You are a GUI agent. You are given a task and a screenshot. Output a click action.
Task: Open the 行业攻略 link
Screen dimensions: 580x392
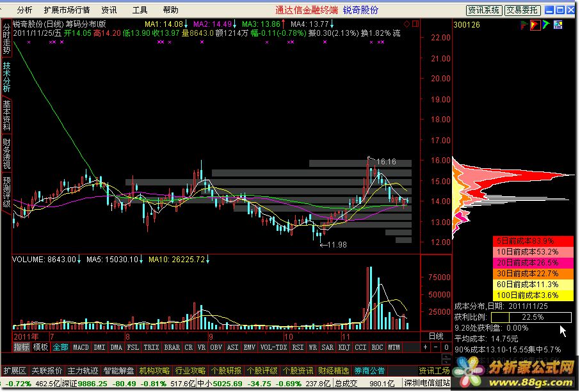coord(190,371)
